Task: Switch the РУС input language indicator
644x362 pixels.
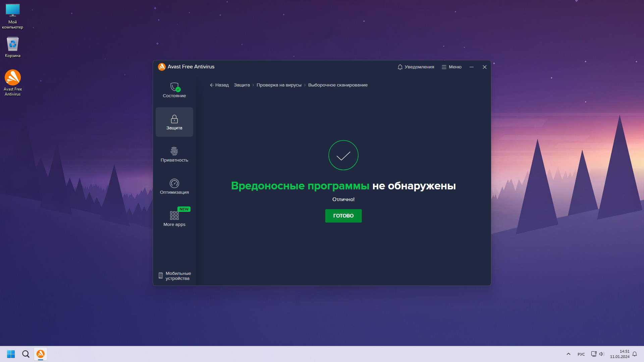Action: 581,354
